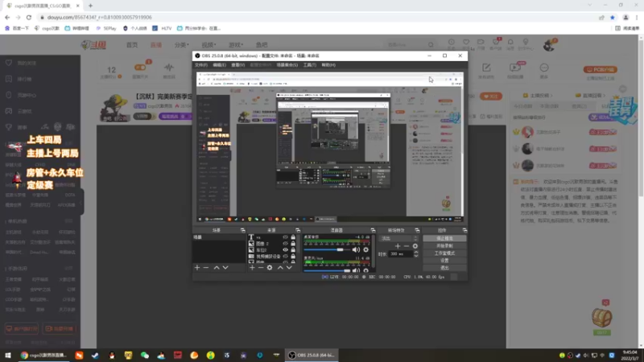Add a new scene in OBS Scenes panel
The width and height of the screenshot is (644, 362).
point(197,268)
